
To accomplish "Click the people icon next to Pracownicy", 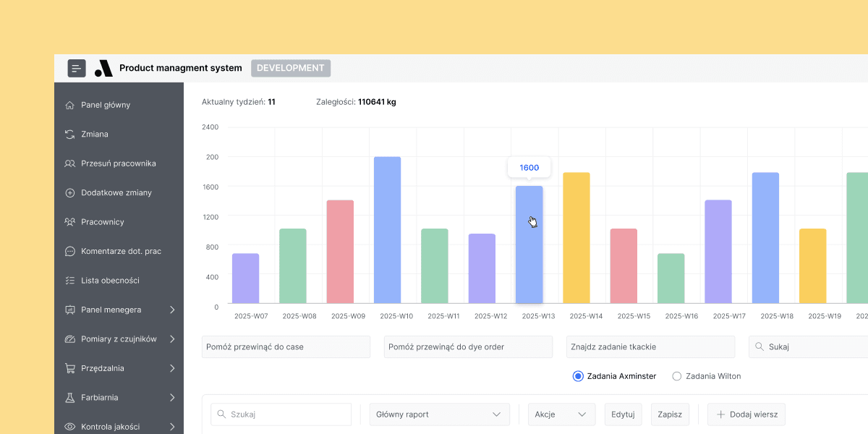I will click(70, 222).
